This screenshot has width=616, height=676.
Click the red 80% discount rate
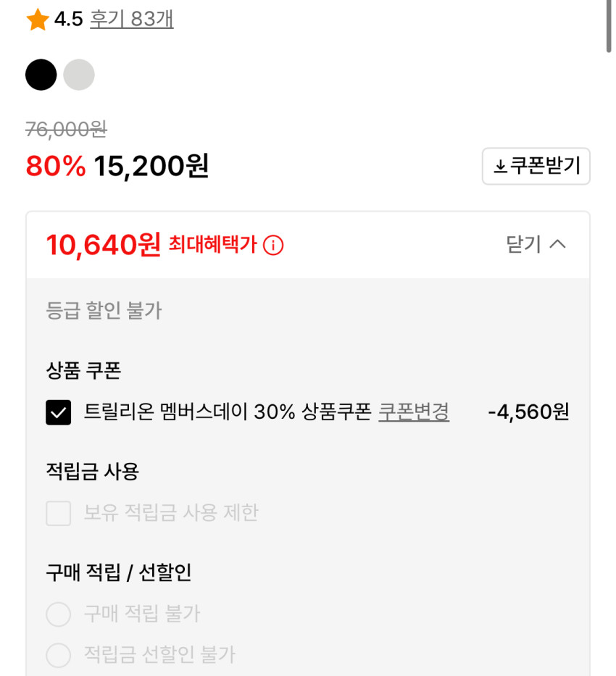[55, 167]
